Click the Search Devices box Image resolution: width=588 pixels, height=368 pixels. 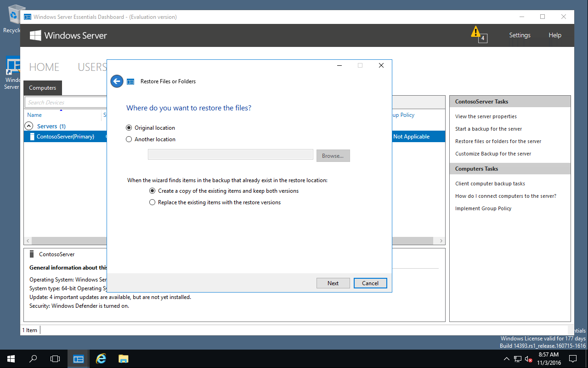[x=66, y=102]
